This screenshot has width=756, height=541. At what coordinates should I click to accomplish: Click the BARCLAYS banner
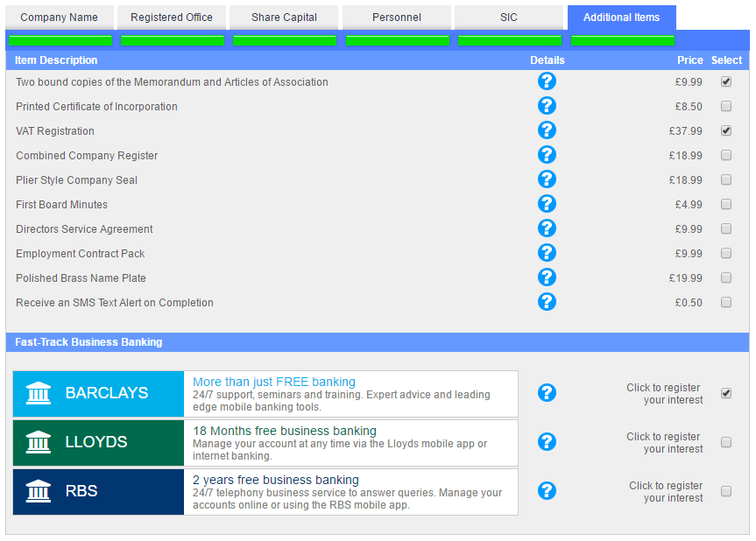(x=98, y=394)
